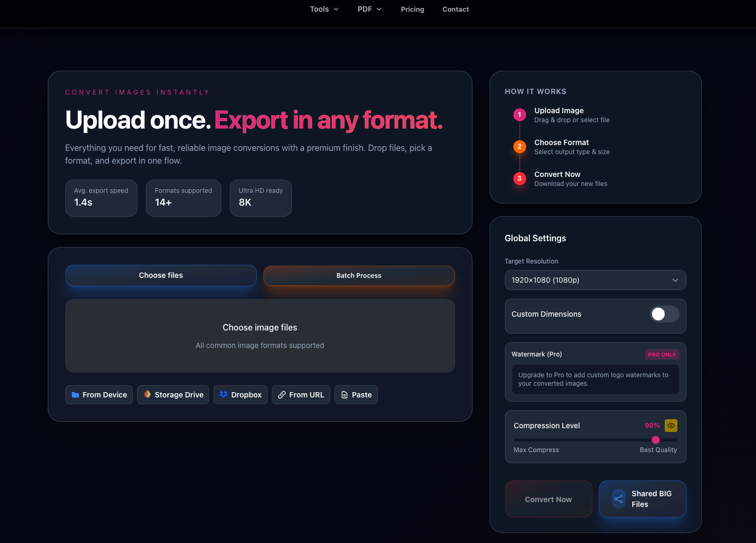Toggle the compression preview eye icon
Screen dimensions: 756x543
click(671, 426)
